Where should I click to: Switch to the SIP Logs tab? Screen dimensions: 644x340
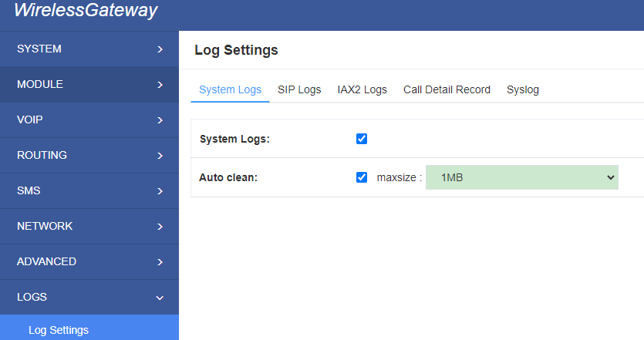point(299,89)
